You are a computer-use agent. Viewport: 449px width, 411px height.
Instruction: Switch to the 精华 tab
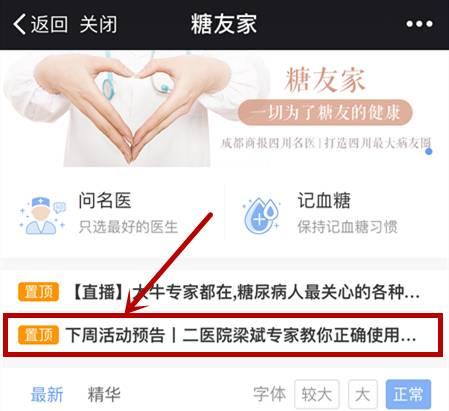click(104, 394)
